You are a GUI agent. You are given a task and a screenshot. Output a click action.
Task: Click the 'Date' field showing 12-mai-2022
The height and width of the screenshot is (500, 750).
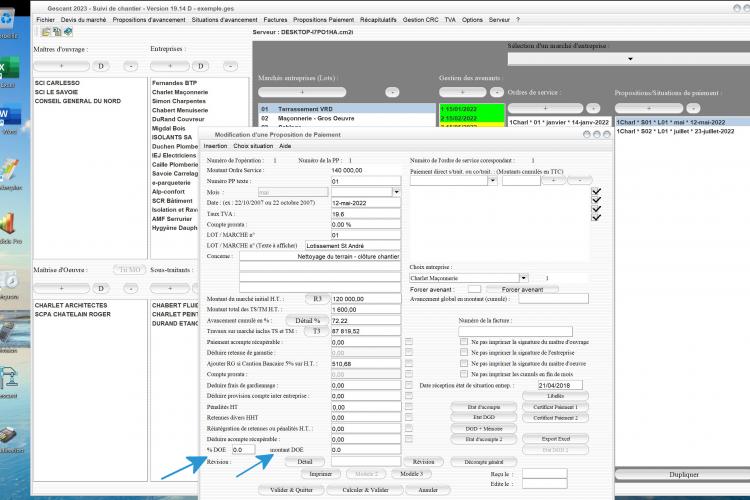click(366, 203)
